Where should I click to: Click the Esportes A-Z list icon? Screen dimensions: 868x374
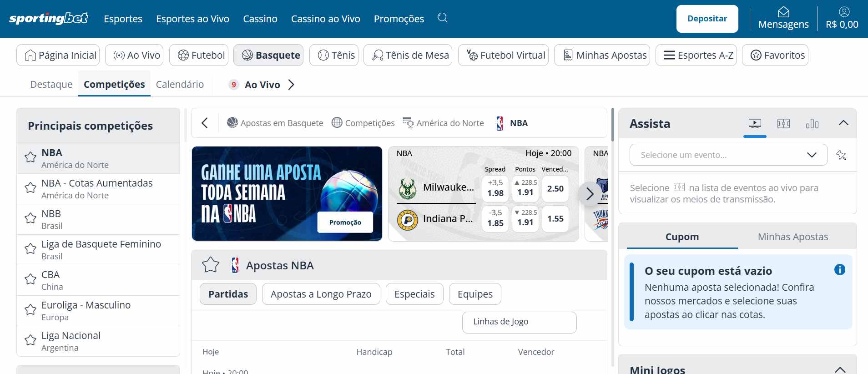[669, 56]
